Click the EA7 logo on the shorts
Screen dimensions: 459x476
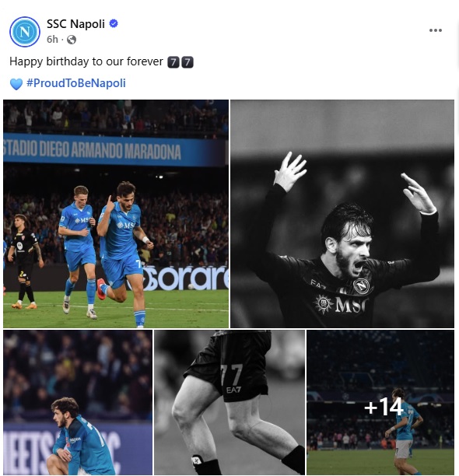tap(233, 390)
